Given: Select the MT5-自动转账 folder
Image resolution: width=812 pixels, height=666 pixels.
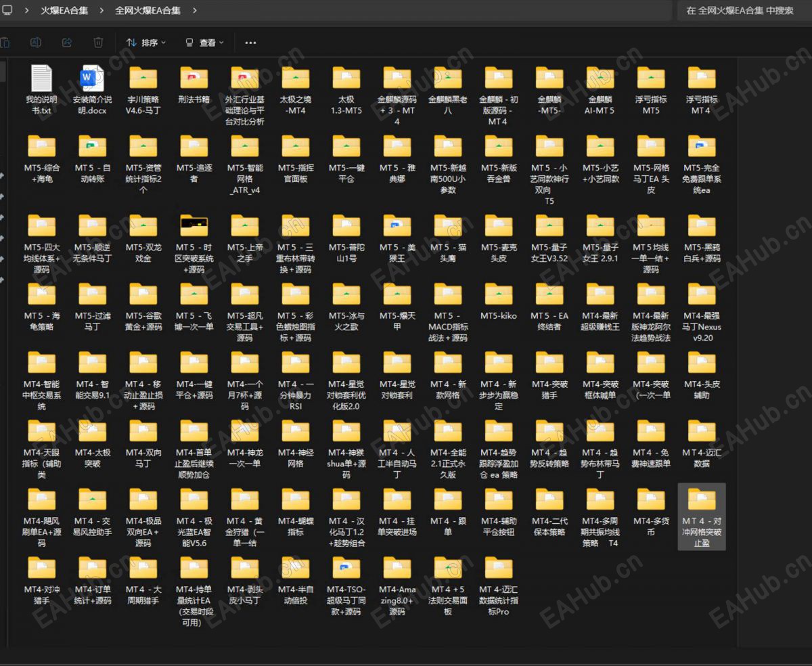Looking at the screenshot, I should click(x=92, y=159).
